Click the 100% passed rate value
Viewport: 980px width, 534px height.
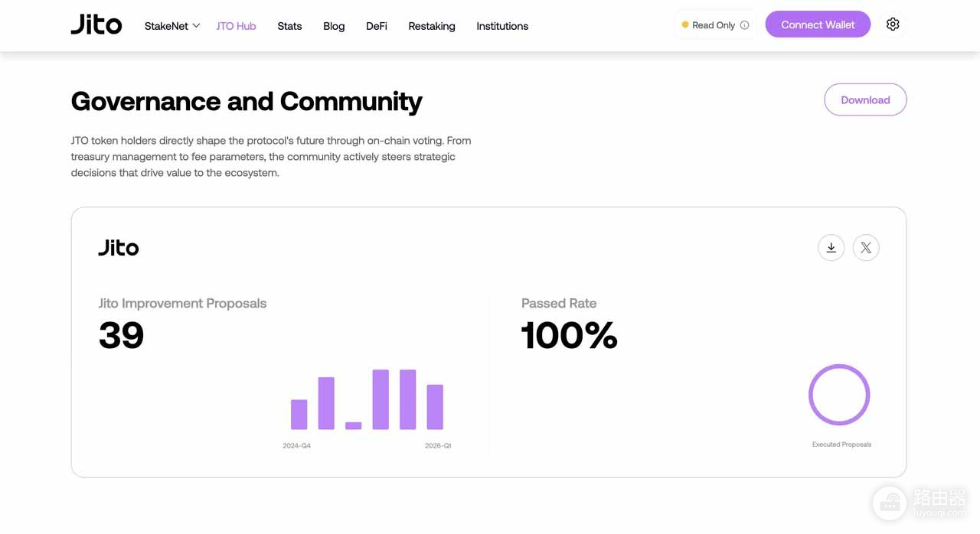(570, 335)
